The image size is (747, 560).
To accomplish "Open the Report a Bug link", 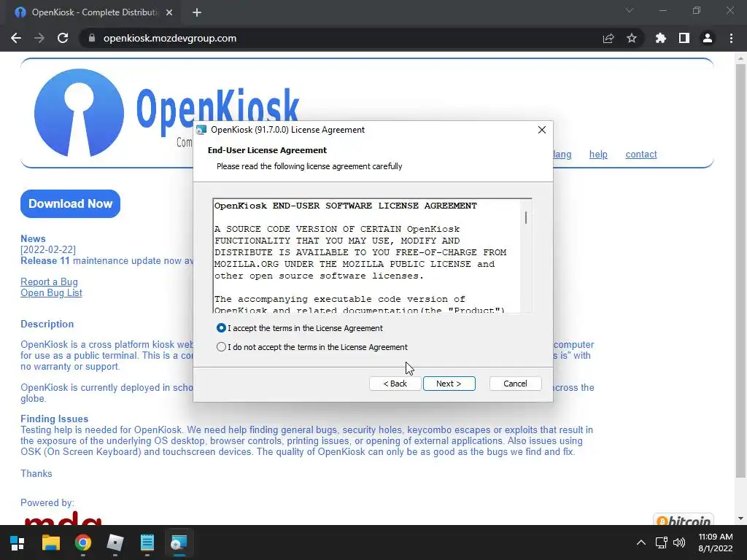I will click(49, 282).
